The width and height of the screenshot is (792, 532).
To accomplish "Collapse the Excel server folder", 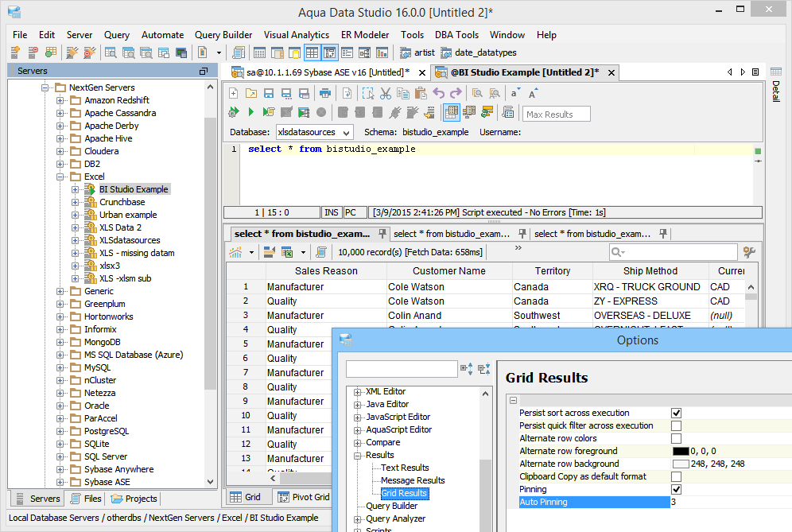I will [x=60, y=177].
